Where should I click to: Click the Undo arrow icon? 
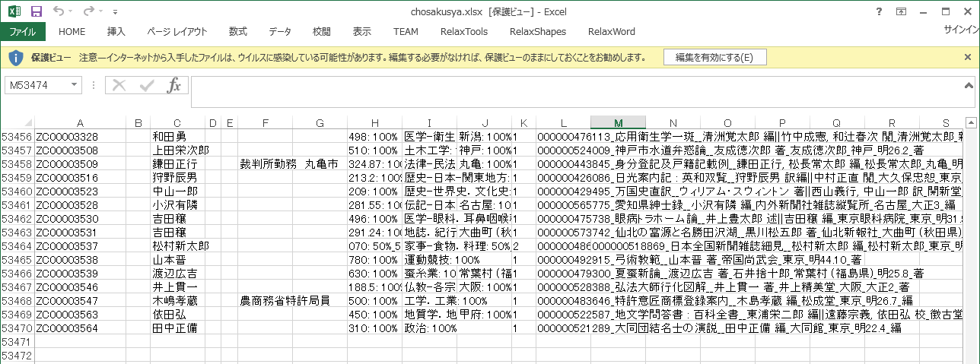(59, 12)
